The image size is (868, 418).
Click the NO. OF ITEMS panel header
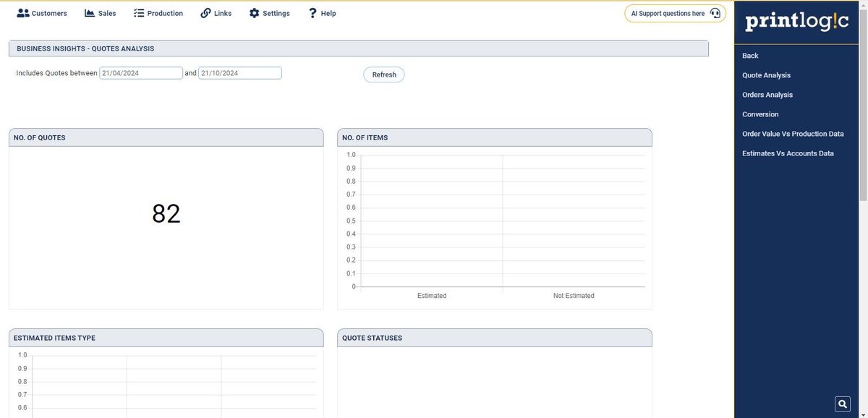point(495,137)
